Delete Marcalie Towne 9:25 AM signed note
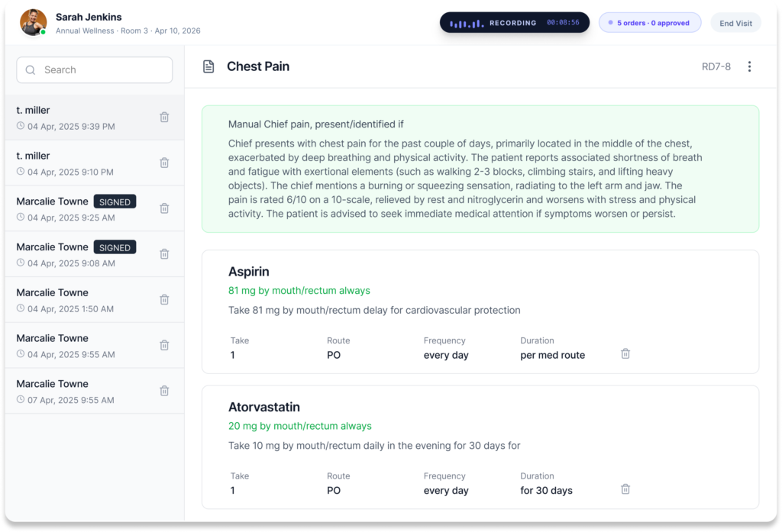 click(x=164, y=208)
